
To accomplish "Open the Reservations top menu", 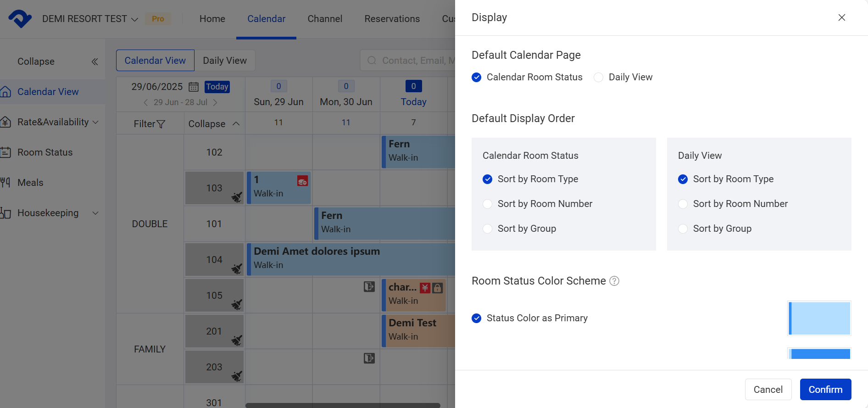I will pos(392,19).
